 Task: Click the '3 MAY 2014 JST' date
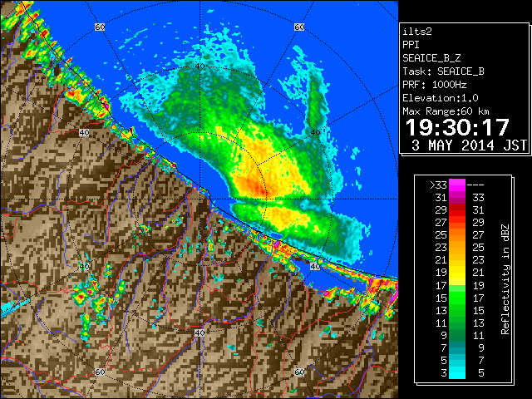469,145
